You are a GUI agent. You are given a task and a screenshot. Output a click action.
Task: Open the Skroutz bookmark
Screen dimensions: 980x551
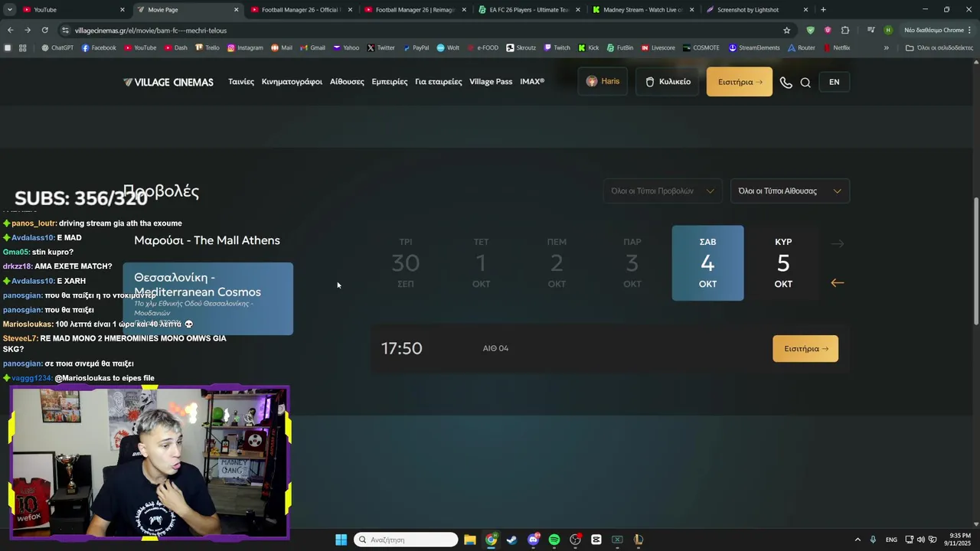click(x=521, y=47)
